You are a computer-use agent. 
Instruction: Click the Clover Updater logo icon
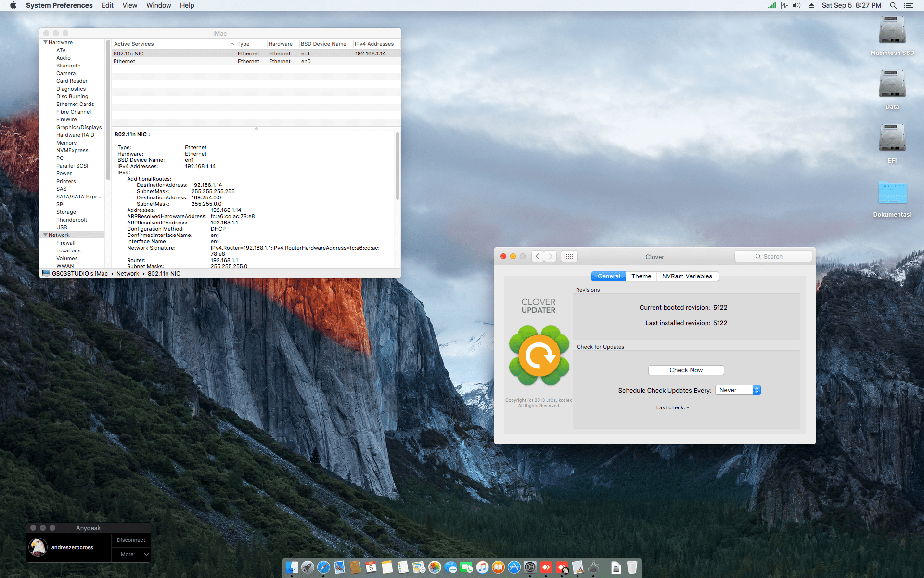539,355
